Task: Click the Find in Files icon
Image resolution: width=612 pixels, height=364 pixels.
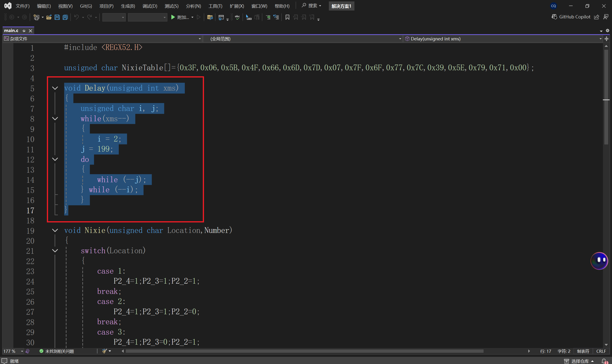Action: tap(210, 17)
